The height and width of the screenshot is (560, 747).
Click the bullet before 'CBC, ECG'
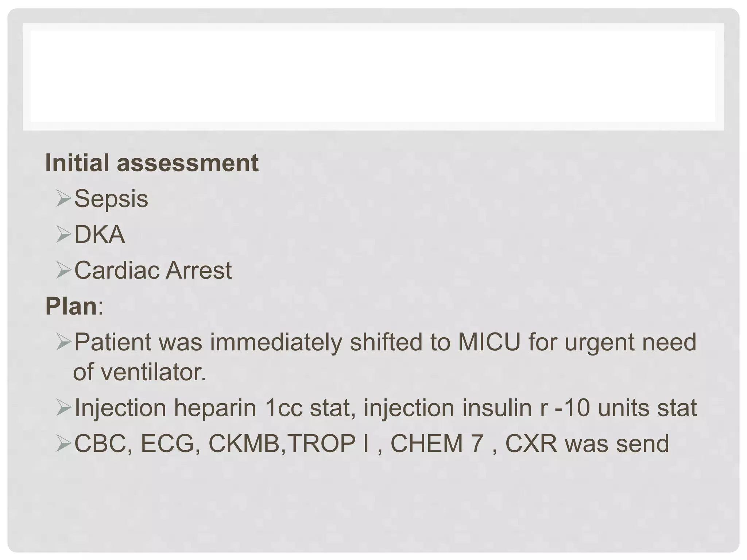64,444
